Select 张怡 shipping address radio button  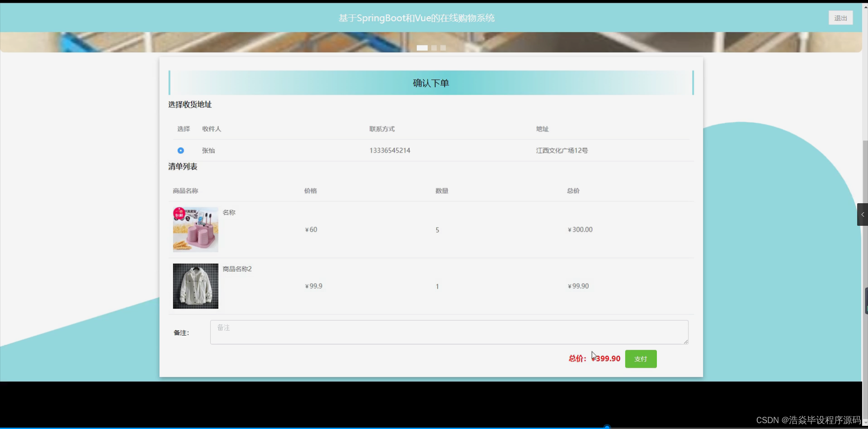(x=180, y=150)
